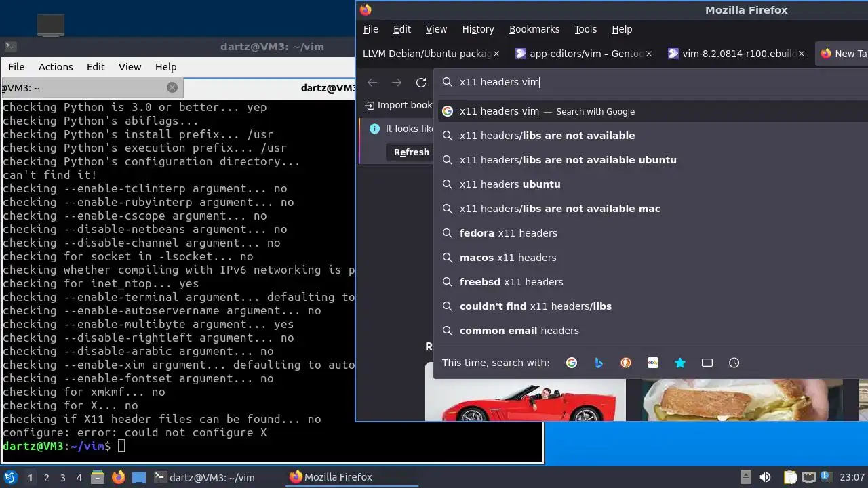Open the clipboard manager tray icon

click(x=790, y=477)
